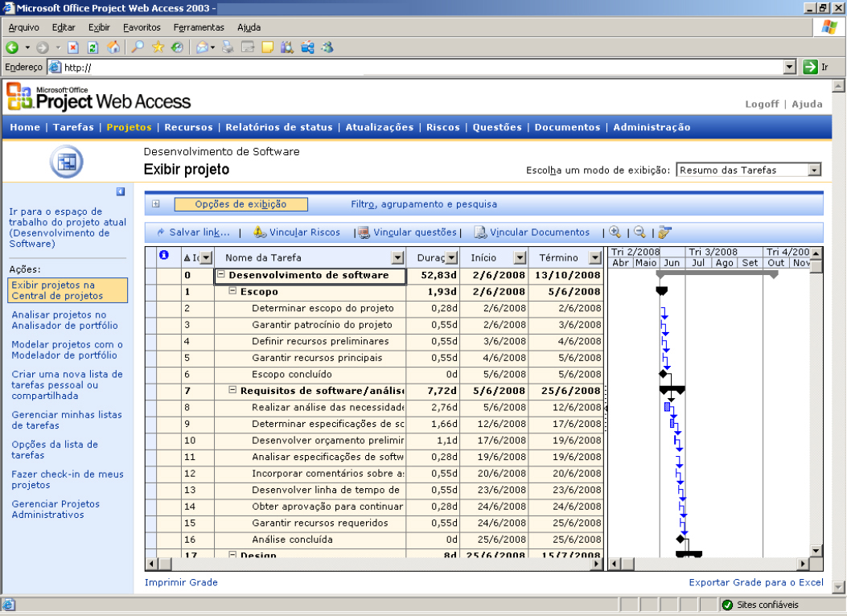Click the Mail envelope toolbar icon
The height and width of the screenshot is (616, 847).
point(202,47)
